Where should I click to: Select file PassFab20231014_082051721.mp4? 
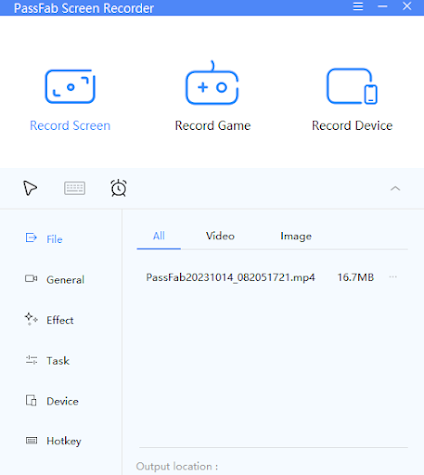(x=230, y=277)
